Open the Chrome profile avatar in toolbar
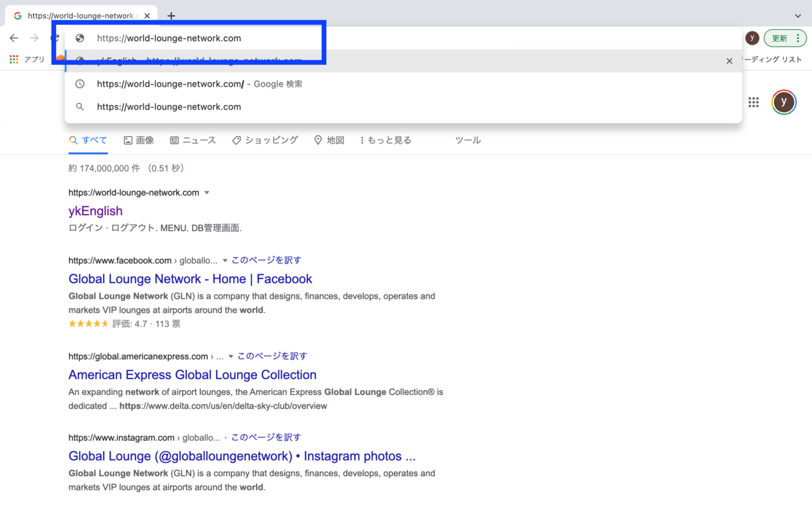812x508 pixels. coord(752,38)
